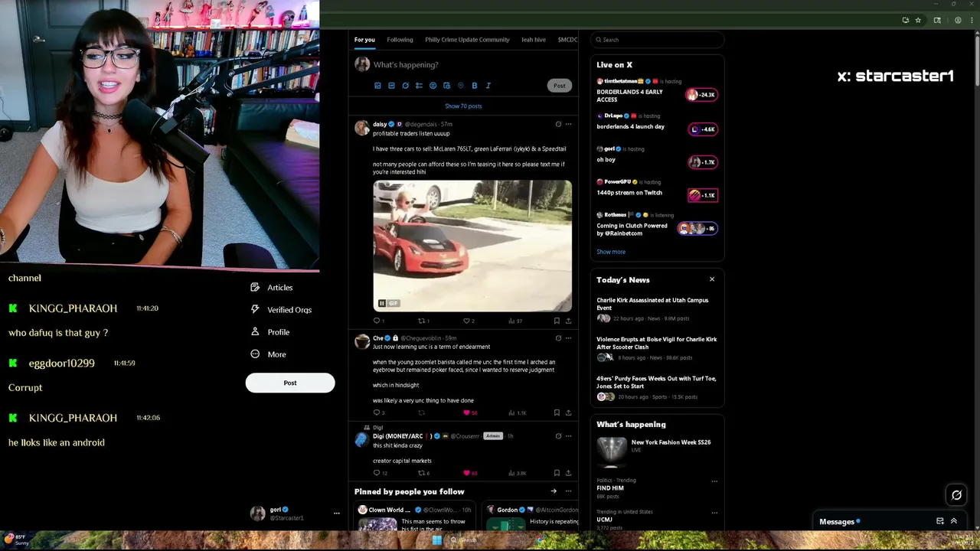Open the more options menu on Digi's post

pos(568,436)
